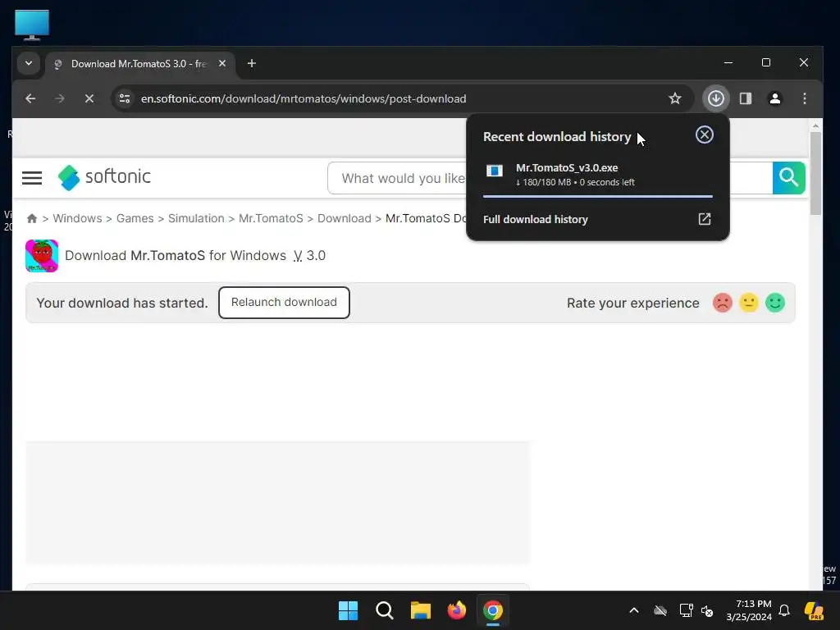The height and width of the screenshot is (630, 840).
Task: Open File Explorer from taskbar
Action: pyautogui.click(x=421, y=610)
